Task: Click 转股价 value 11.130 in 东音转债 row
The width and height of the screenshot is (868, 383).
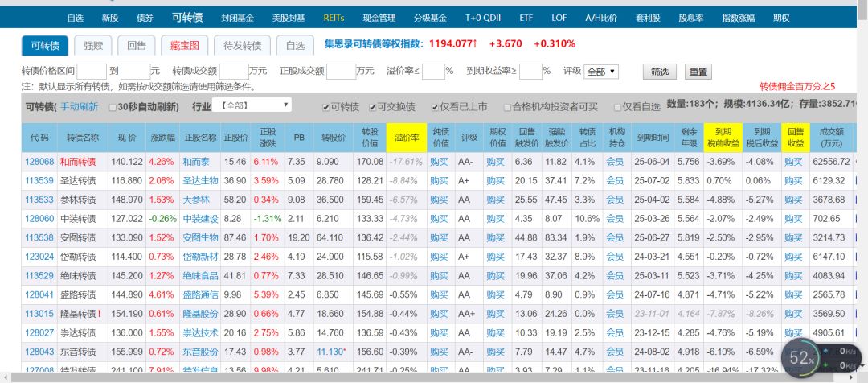Action: (330, 352)
